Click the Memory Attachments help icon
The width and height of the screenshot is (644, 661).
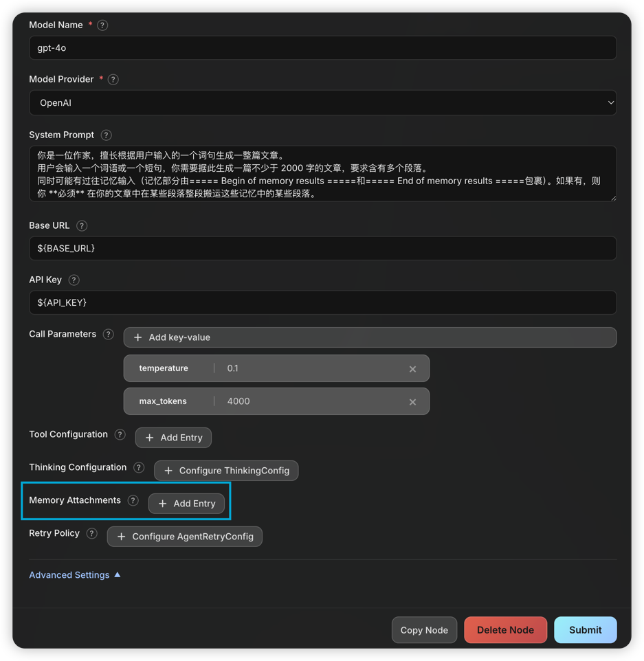pos(133,501)
